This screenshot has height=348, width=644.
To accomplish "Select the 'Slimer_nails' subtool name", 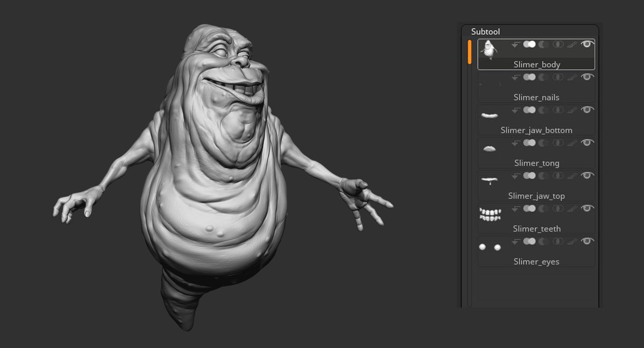I will pyautogui.click(x=537, y=97).
